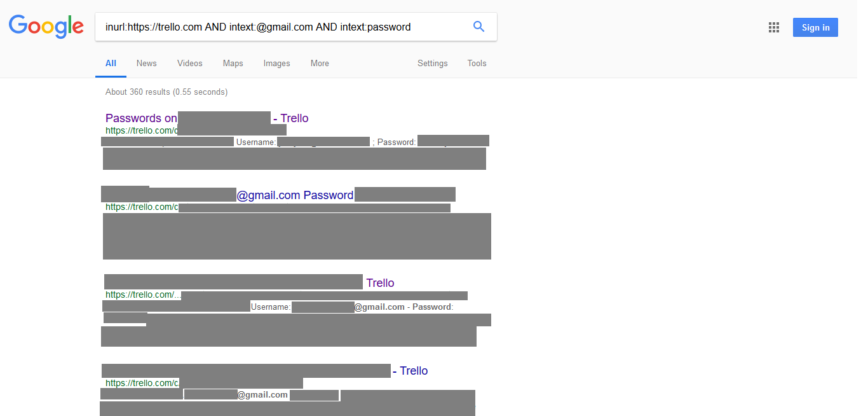Image resolution: width=868 pixels, height=416 pixels.
Task: Click the Google logo
Action: click(46, 27)
